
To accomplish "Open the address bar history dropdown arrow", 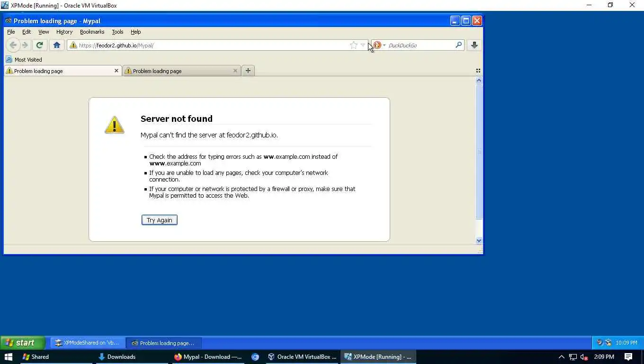I will (363, 45).
